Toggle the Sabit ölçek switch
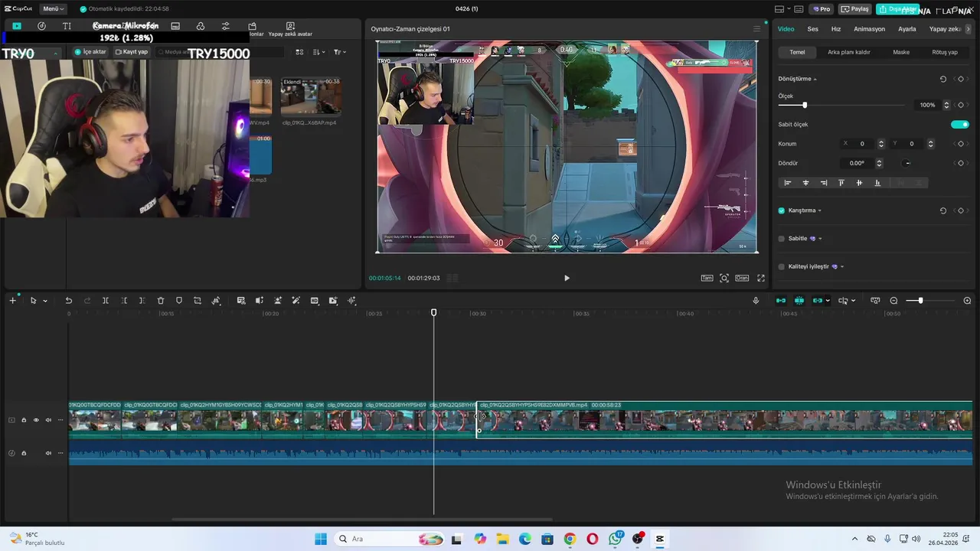Screen dimensions: 980x551 coord(960,124)
